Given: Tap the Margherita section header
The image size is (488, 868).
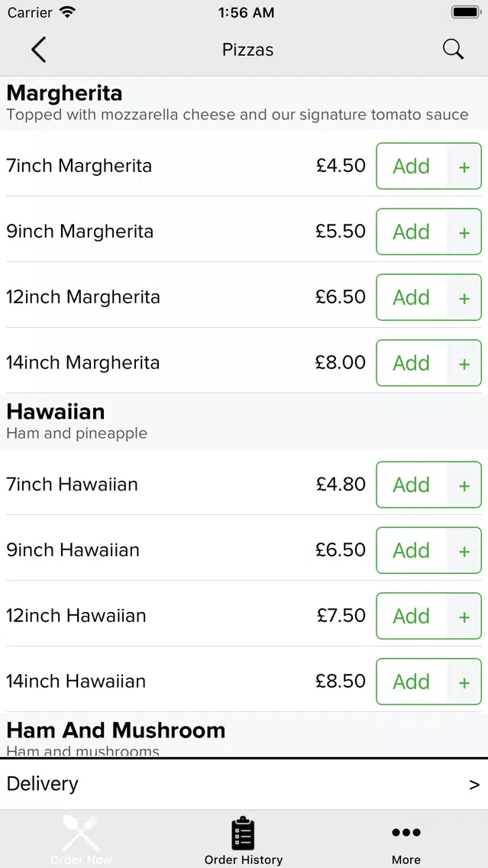Looking at the screenshot, I should click(64, 93).
